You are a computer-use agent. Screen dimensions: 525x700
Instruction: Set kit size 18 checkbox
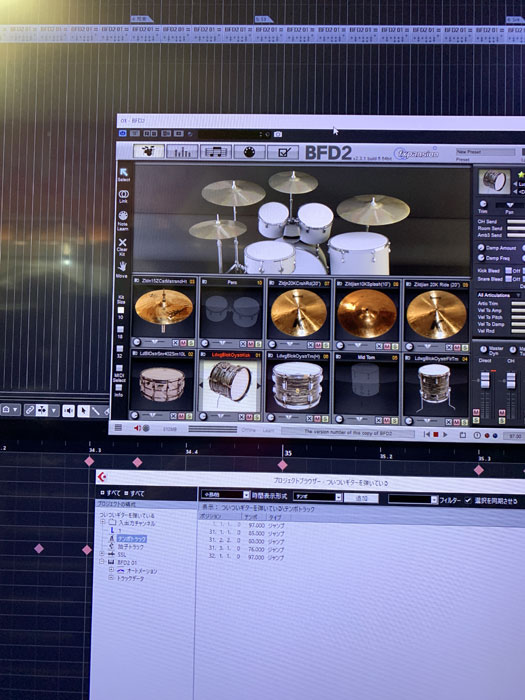120,330
